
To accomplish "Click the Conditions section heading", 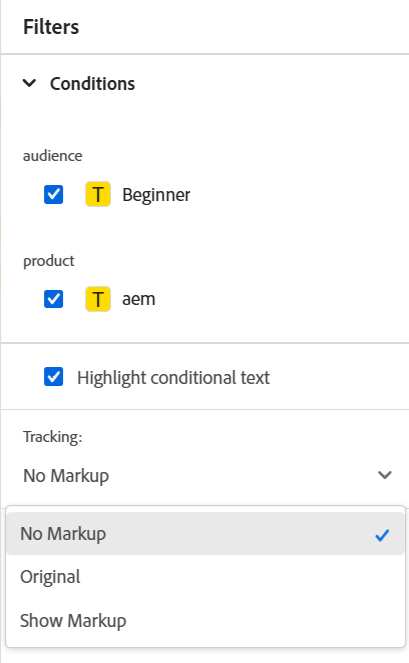I will click(92, 84).
